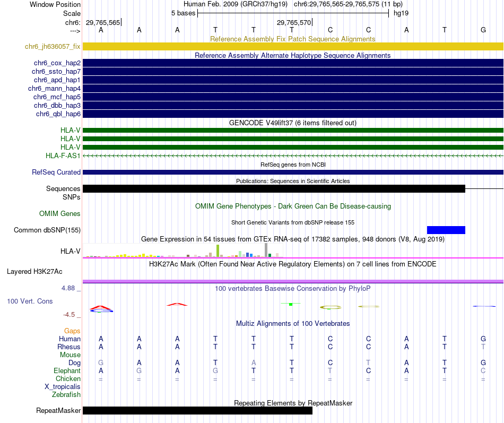
Task: Open the Gene Expression in 54 tissues GTEx title
Action: click(293, 239)
